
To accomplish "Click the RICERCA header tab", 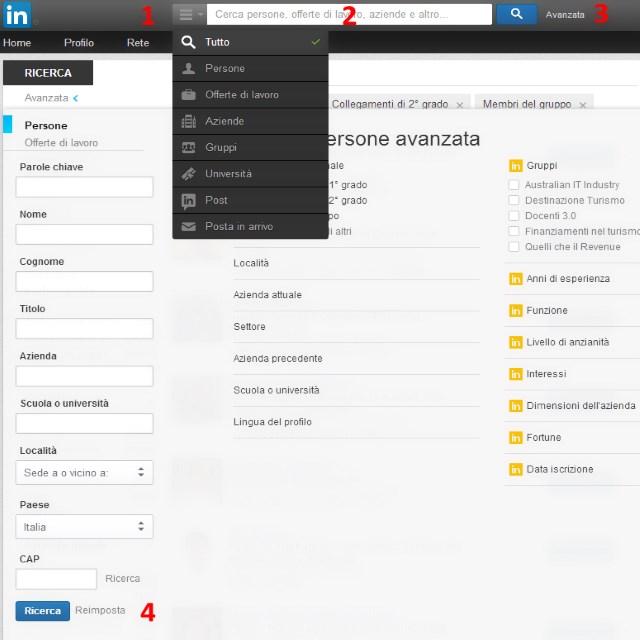I will (x=48, y=73).
